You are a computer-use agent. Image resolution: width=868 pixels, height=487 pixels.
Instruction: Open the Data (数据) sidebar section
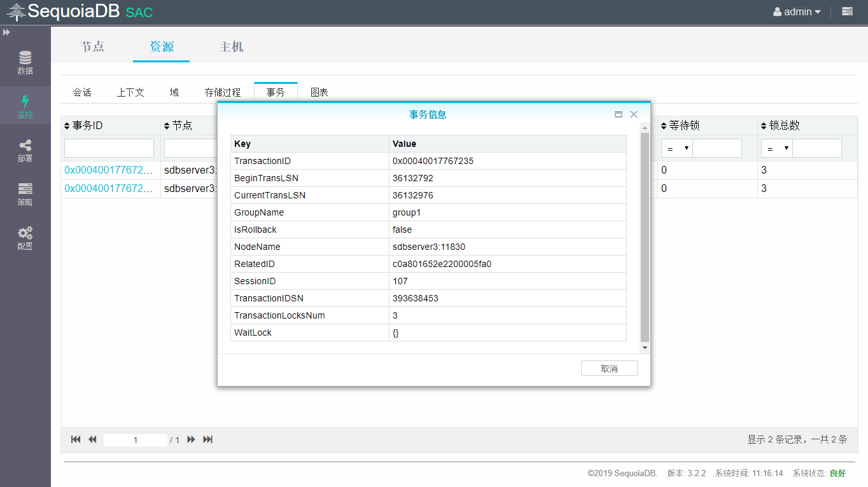pyautogui.click(x=25, y=62)
